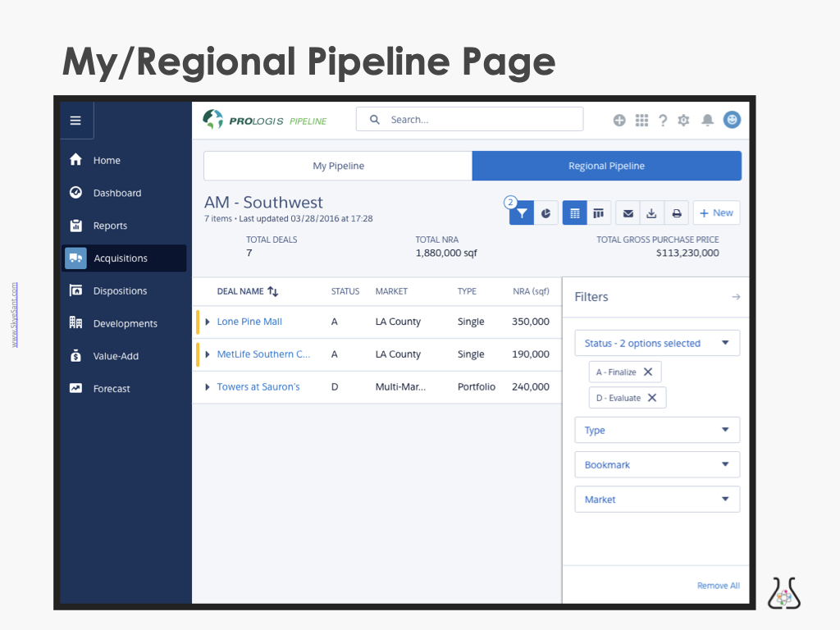This screenshot has width=840, height=630.
Task: Open the Type filter dropdown
Action: tap(657, 430)
